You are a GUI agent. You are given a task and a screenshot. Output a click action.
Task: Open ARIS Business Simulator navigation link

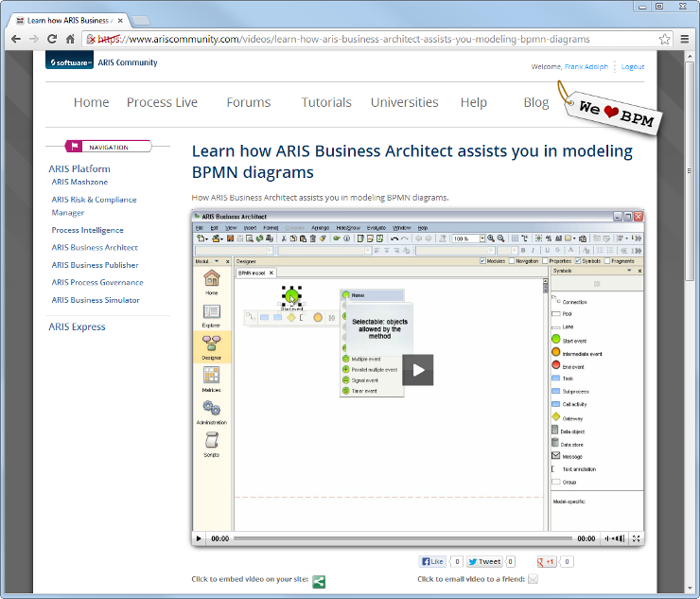click(x=96, y=300)
